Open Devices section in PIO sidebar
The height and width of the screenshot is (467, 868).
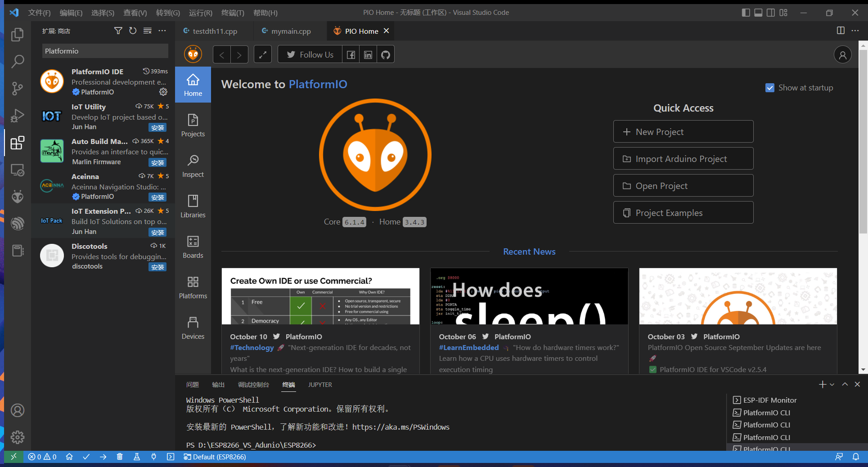point(193,328)
